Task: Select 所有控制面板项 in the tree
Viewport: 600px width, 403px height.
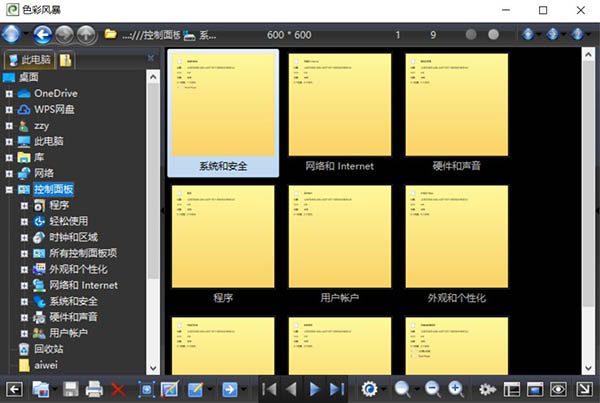Action: tap(83, 253)
